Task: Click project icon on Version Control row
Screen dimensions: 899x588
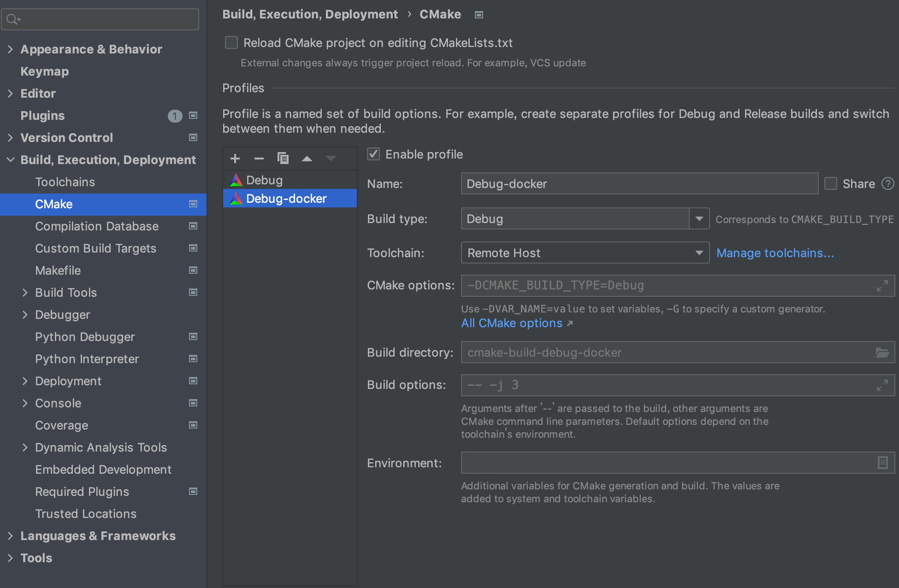Action: click(193, 138)
